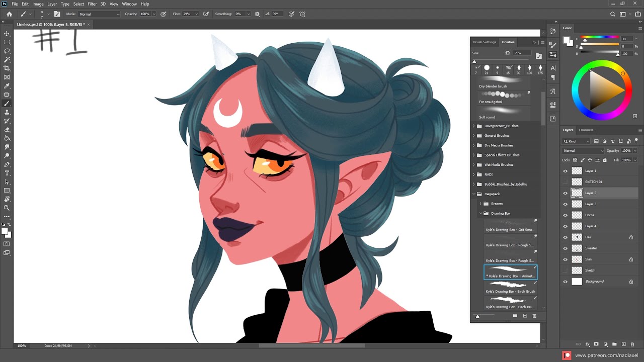Select the Eraser tool

coord(7,130)
